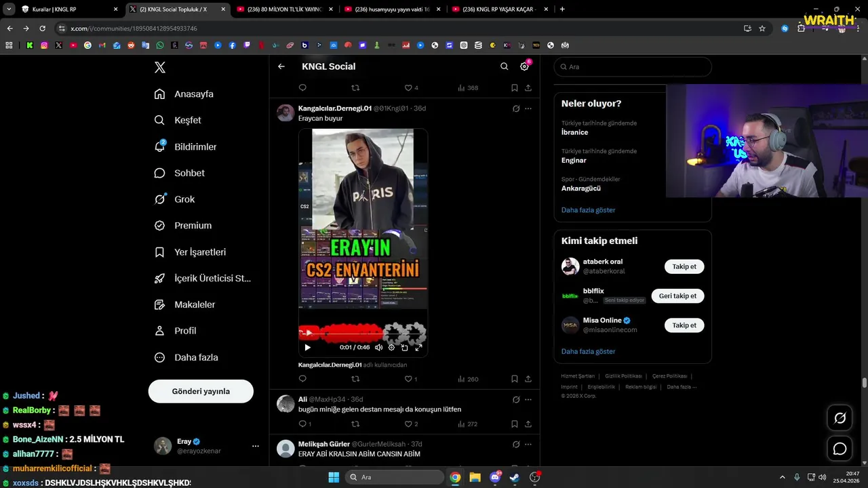
Task: Show more under Kimi takip etmeli
Action: click(x=589, y=352)
